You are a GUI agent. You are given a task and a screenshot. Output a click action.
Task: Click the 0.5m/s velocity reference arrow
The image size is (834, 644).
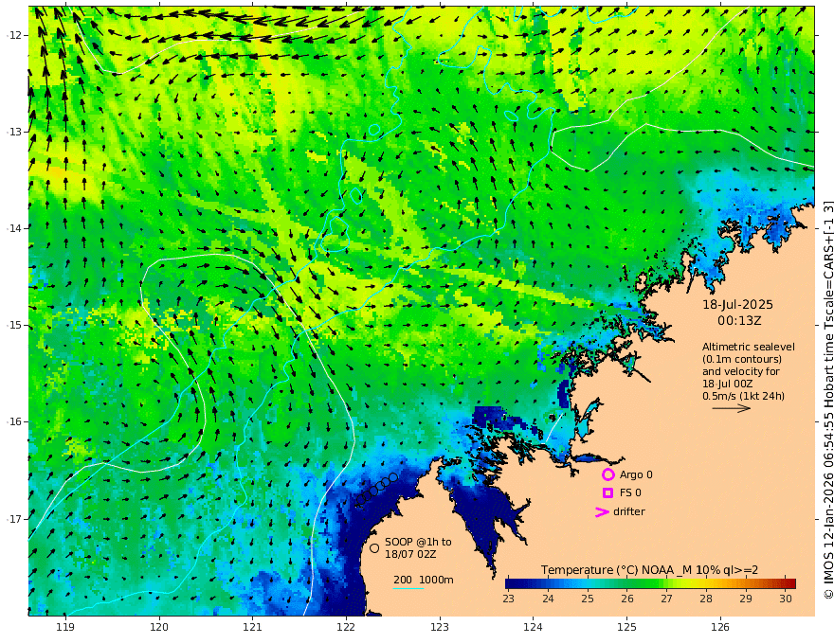(732, 408)
